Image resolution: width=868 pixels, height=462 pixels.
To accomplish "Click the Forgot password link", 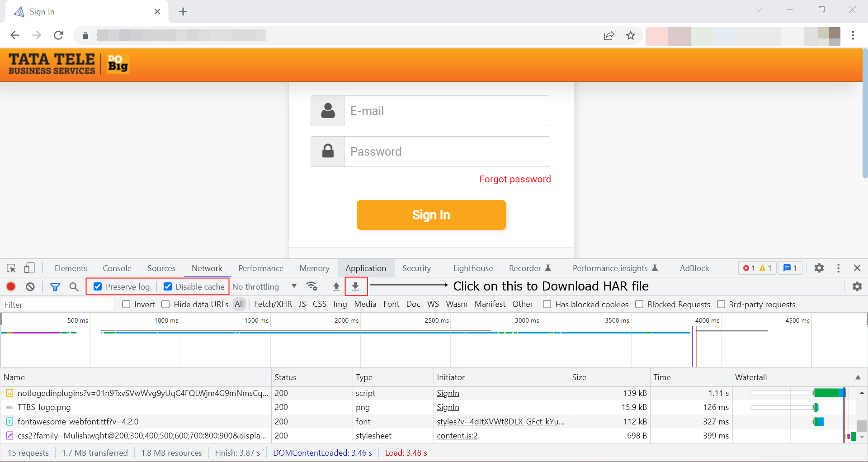I will 515,179.
